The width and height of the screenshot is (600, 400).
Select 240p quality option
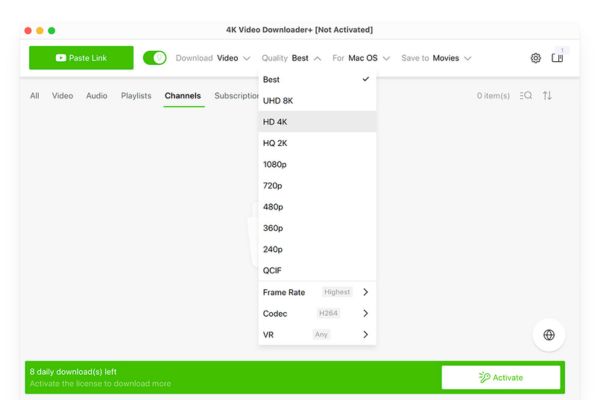click(x=317, y=249)
